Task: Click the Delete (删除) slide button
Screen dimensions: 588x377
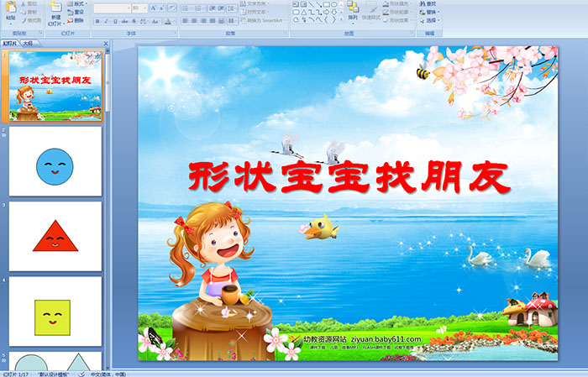Action: 76,20
